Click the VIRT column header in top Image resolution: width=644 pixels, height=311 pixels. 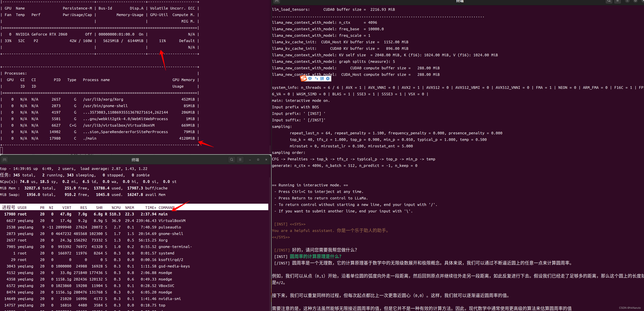pos(67,208)
